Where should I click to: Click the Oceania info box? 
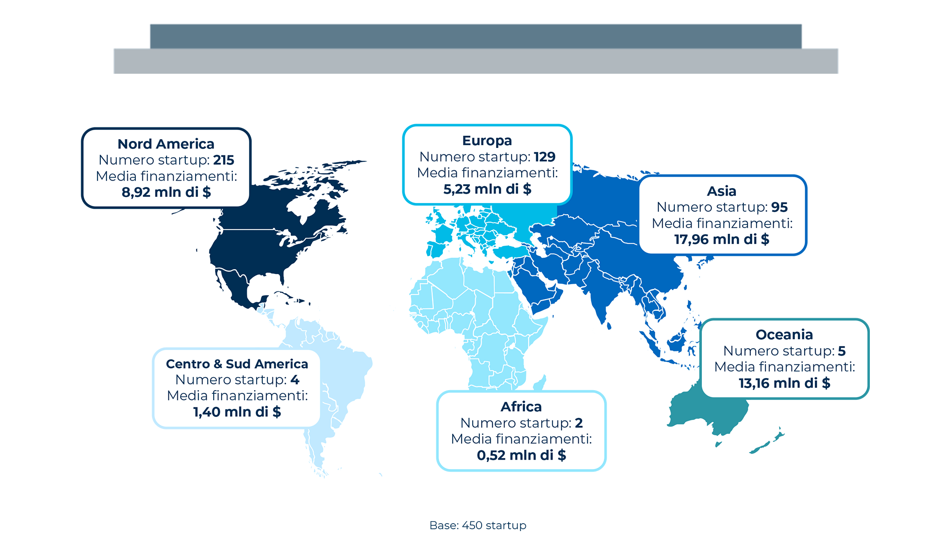point(784,358)
